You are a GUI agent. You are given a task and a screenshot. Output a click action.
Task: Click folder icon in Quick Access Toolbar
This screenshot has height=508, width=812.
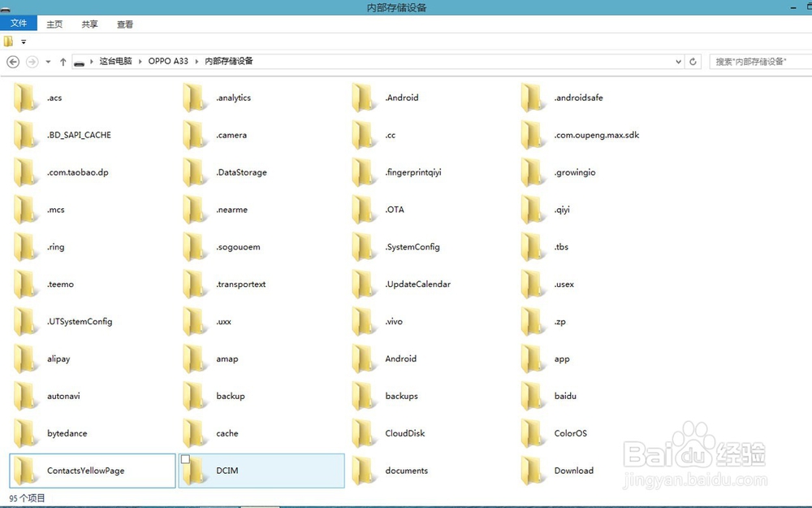click(8, 41)
